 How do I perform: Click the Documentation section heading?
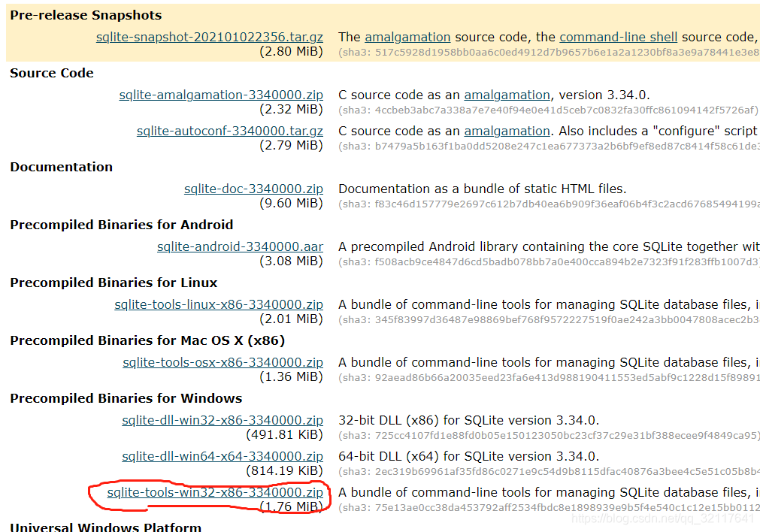(x=60, y=167)
